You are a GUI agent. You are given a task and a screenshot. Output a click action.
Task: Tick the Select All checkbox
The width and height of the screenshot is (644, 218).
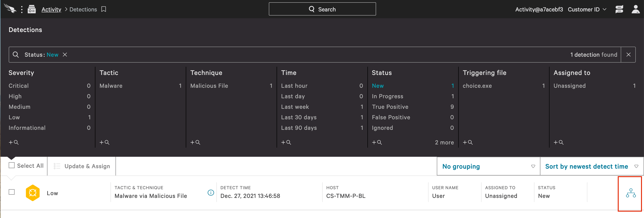click(x=11, y=165)
